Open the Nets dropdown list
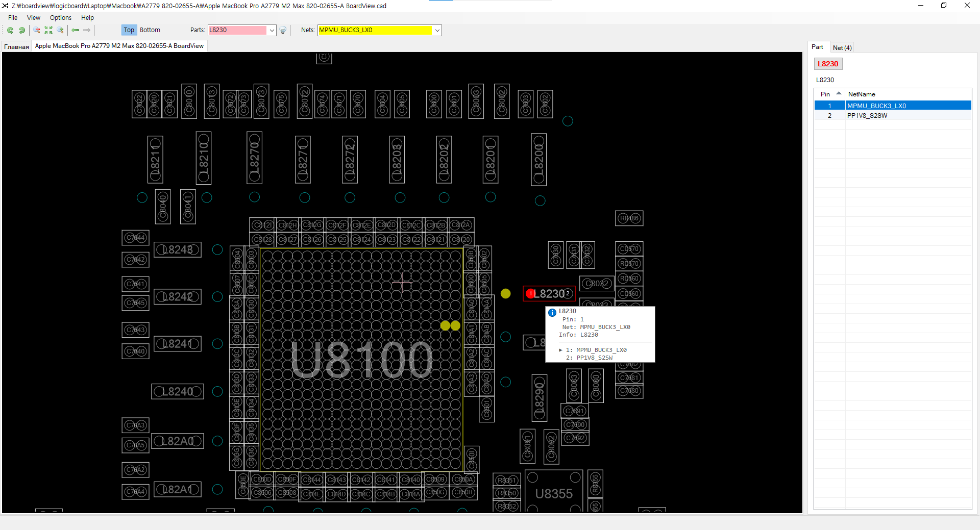This screenshot has height=530, width=980. 437,30
